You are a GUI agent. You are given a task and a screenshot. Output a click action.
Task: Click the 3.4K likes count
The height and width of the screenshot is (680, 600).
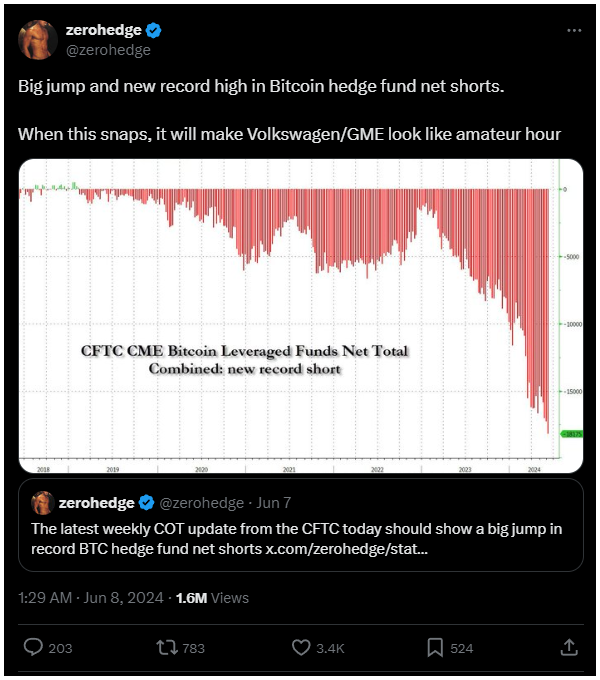(x=330, y=648)
